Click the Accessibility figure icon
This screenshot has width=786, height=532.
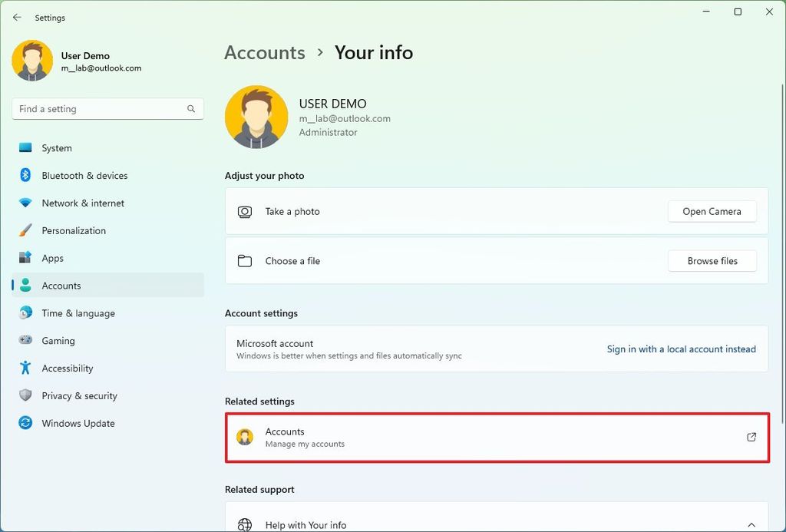pos(25,368)
